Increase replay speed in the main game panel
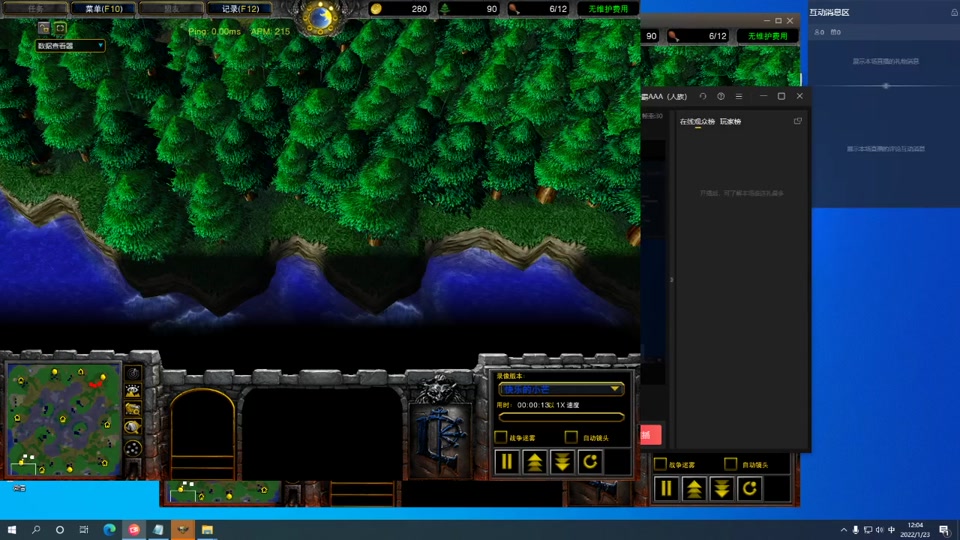Viewport: 960px width, 540px height. pyautogui.click(x=534, y=462)
